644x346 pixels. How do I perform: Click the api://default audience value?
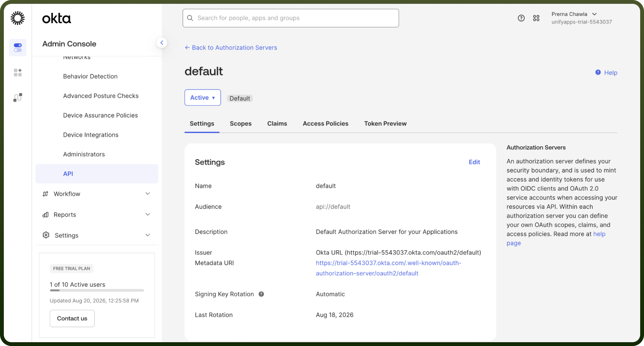333,207
